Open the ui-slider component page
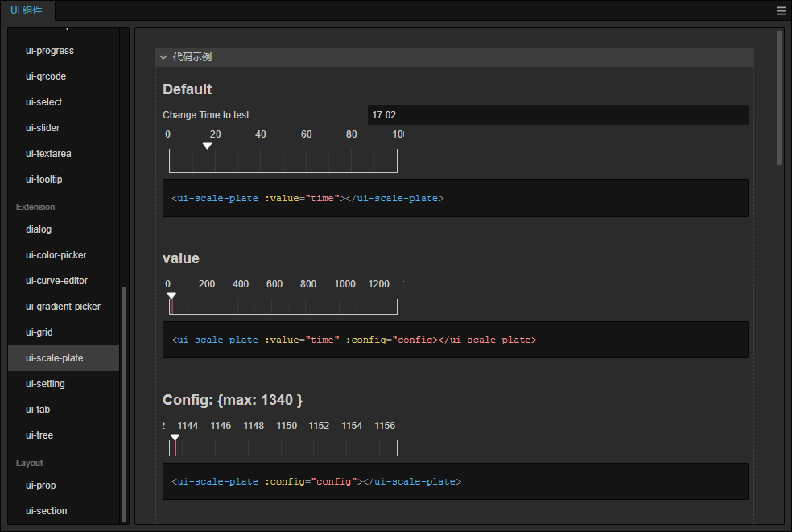Image resolution: width=792 pixels, height=532 pixels. pyautogui.click(x=43, y=128)
